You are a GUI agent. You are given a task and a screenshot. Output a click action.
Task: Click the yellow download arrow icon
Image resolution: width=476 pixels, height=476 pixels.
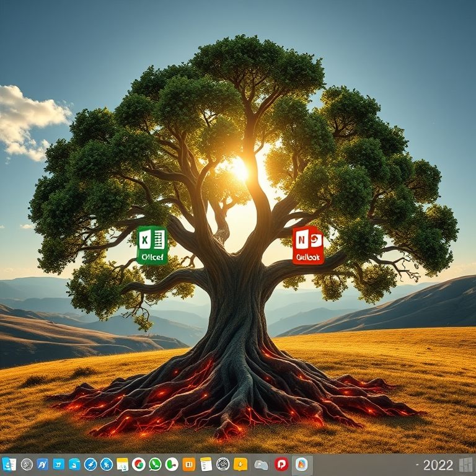pyautogui.click(x=240, y=464)
